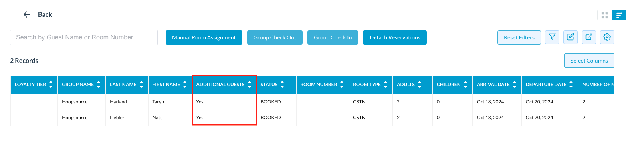
Task: Open the Select Columns option
Action: (589, 61)
